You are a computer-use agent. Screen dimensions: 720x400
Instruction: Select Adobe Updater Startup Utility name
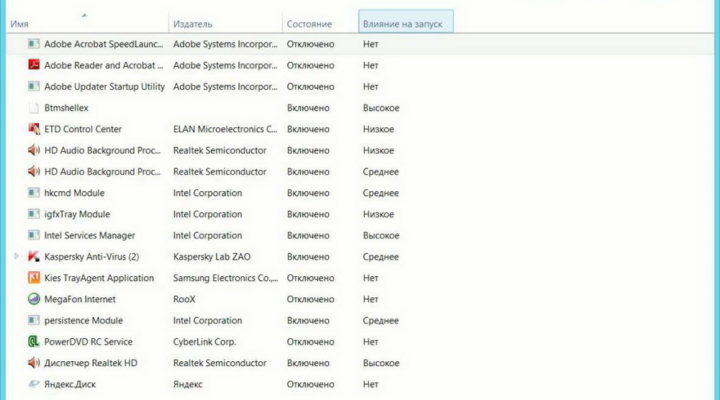[x=104, y=86]
